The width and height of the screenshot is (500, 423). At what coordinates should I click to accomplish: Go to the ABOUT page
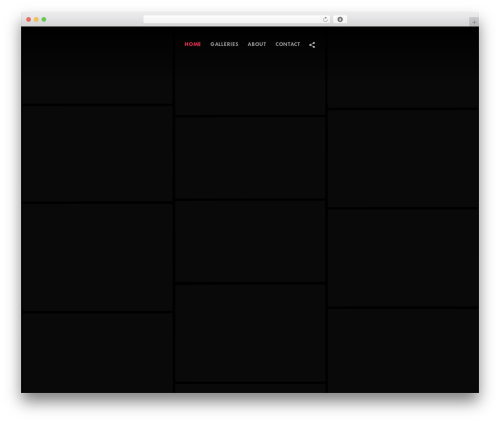[257, 44]
